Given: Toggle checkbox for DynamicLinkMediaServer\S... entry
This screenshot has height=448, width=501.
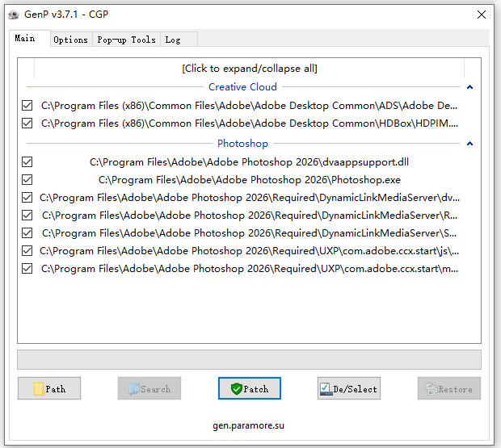Looking at the screenshot, I should (27, 233).
